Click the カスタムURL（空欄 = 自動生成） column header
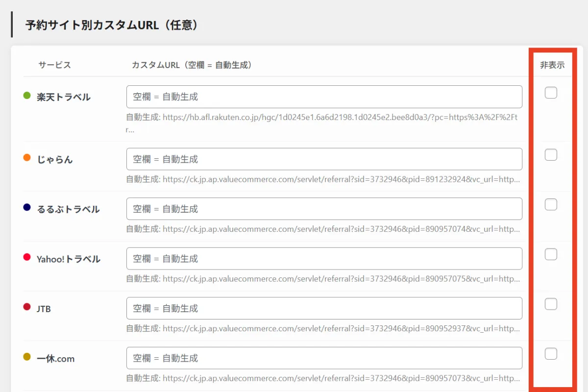 coord(192,65)
